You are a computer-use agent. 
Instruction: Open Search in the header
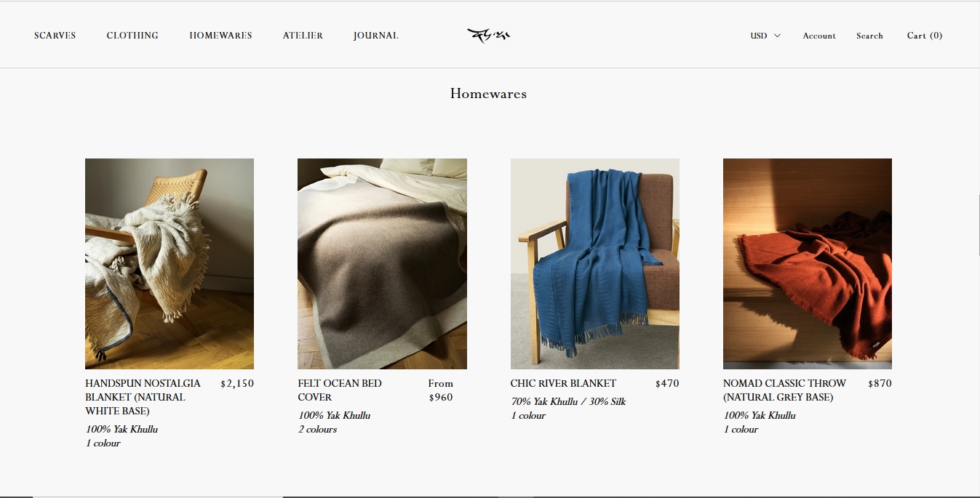click(869, 36)
